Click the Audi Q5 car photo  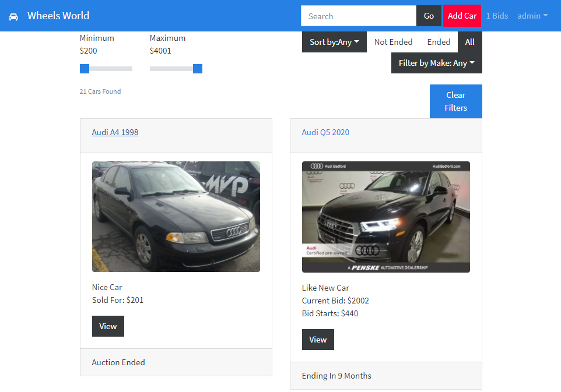(385, 217)
